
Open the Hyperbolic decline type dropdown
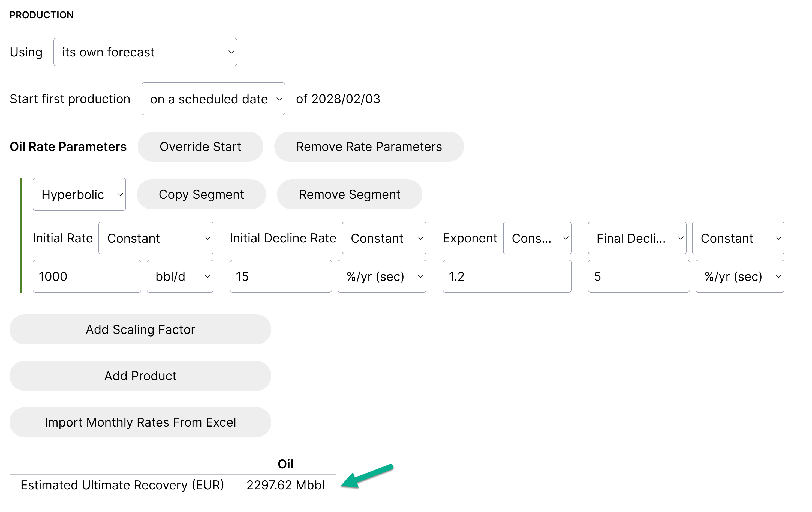[79, 194]
